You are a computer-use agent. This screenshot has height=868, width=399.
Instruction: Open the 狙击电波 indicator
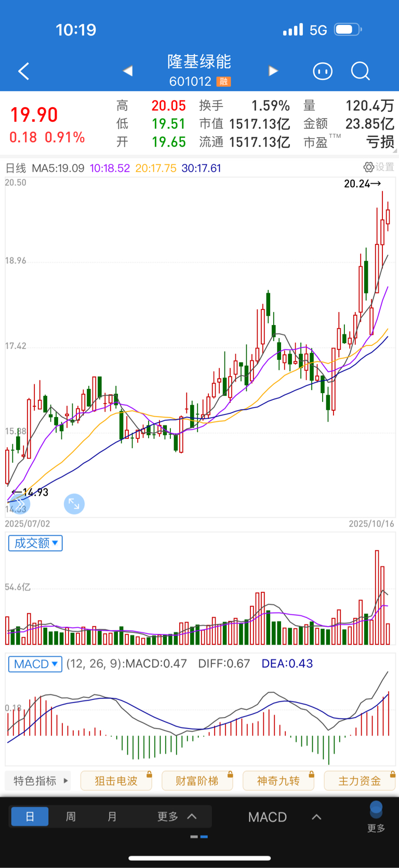click(x=116, y=781)
